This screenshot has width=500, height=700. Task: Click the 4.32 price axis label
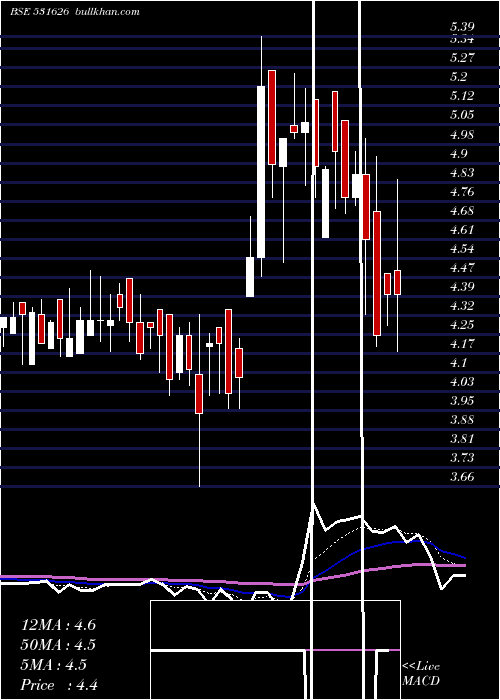(x=462, y=306)
